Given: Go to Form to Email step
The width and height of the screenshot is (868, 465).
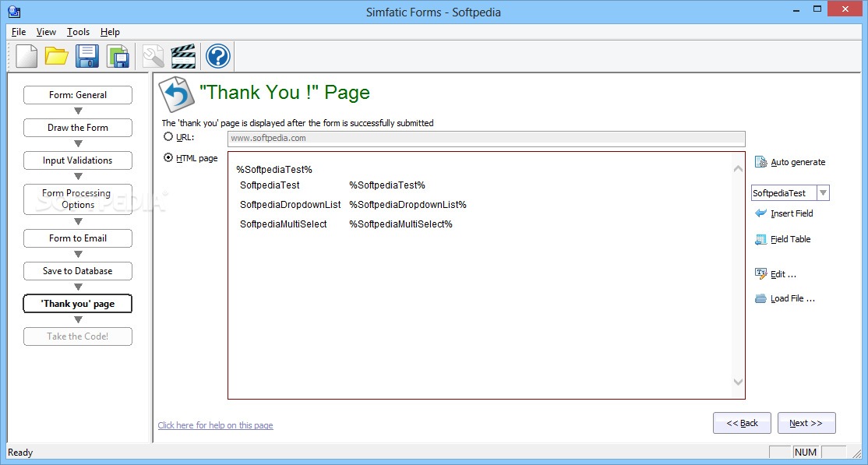Looking at the screenshot, I should point(78,238).
